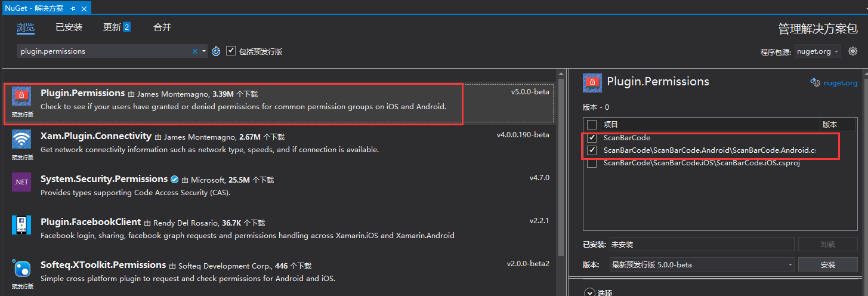Select the Xam.Plugin.Connectivity package title
868x296 pixels.
pos(96,135)
